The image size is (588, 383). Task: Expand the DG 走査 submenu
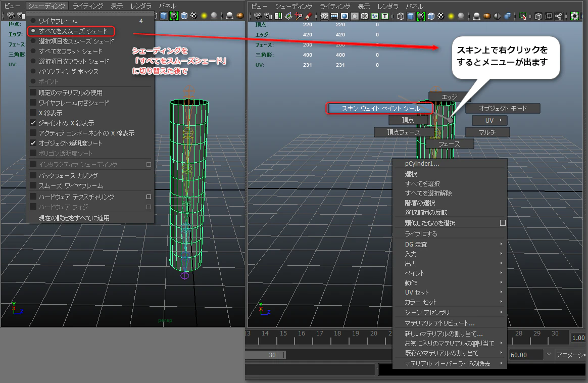click(450, 244)
